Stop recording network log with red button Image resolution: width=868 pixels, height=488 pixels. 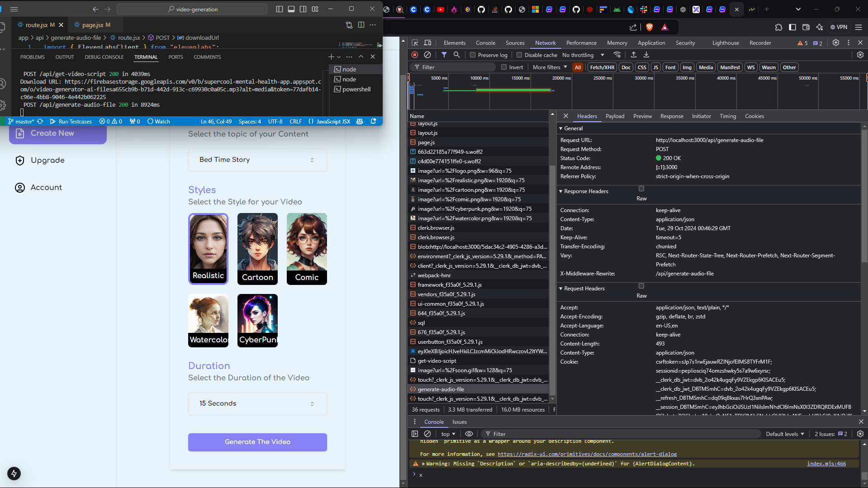coord(415,55)
